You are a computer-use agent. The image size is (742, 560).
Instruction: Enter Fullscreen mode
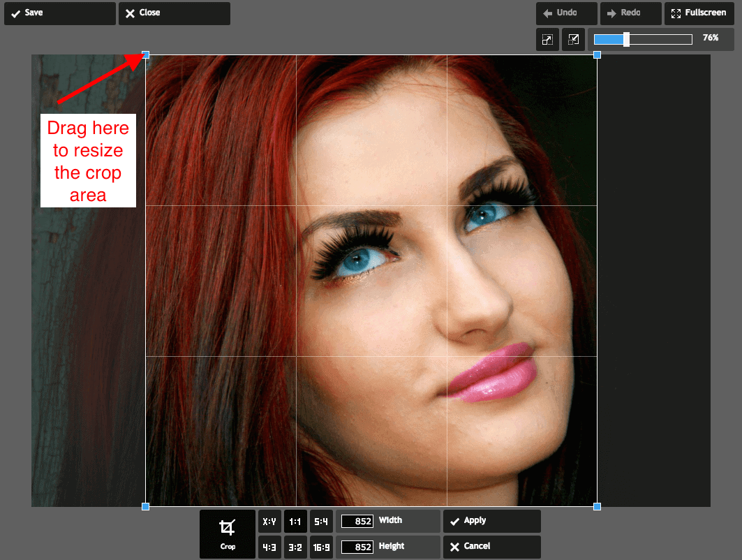tap(699, 13)
